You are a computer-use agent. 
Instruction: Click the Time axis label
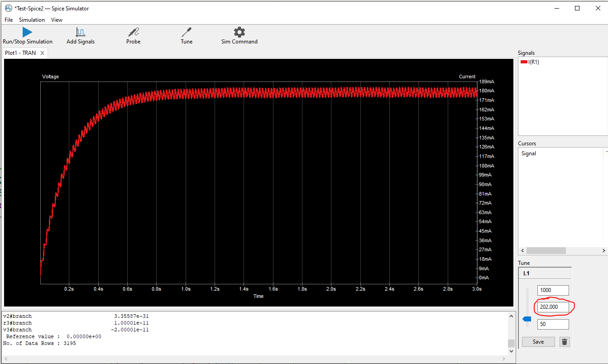259,296
